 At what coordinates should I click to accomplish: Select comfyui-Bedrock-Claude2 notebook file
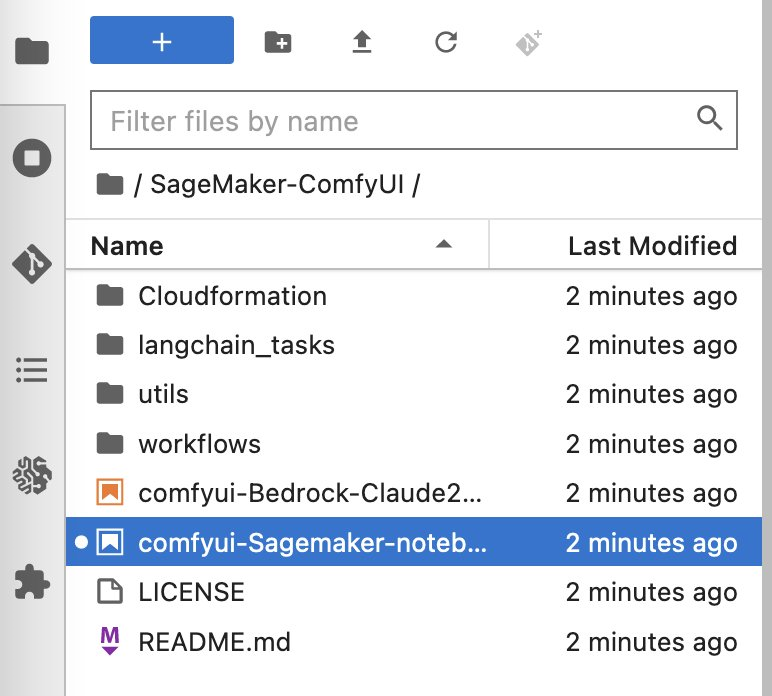coord(414,493)
